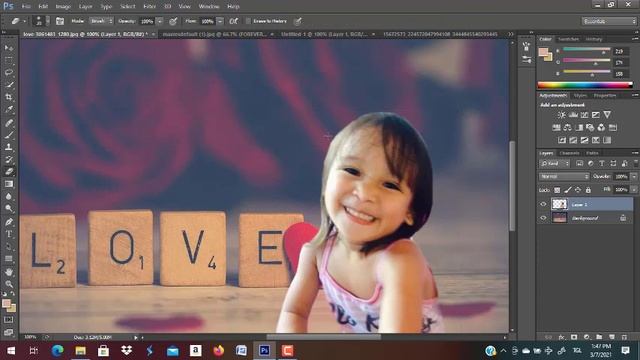Open the Flow slider dropdown

[220, 21]
